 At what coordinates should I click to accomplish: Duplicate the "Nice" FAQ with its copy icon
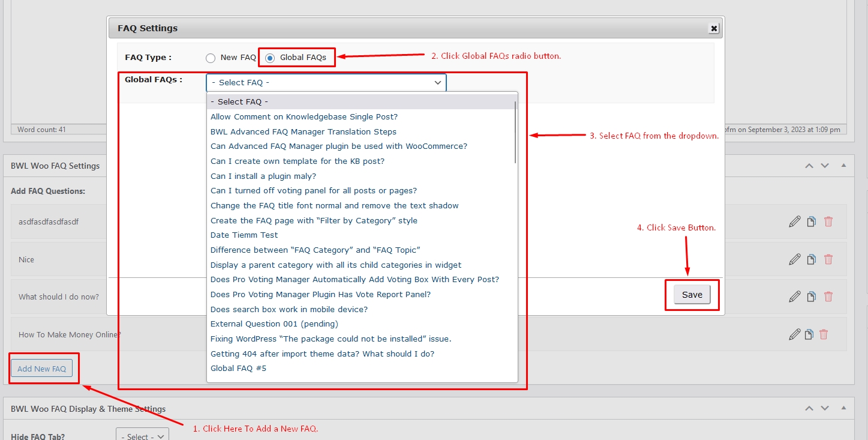[x=811, y=259]
